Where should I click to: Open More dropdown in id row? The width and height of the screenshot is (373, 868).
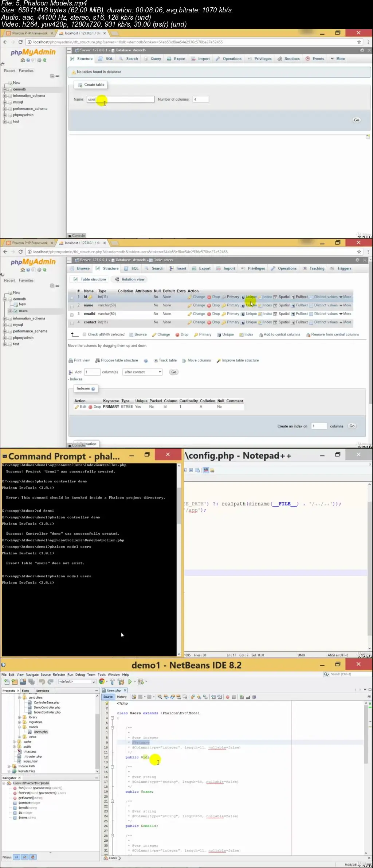tap(345, 297)
